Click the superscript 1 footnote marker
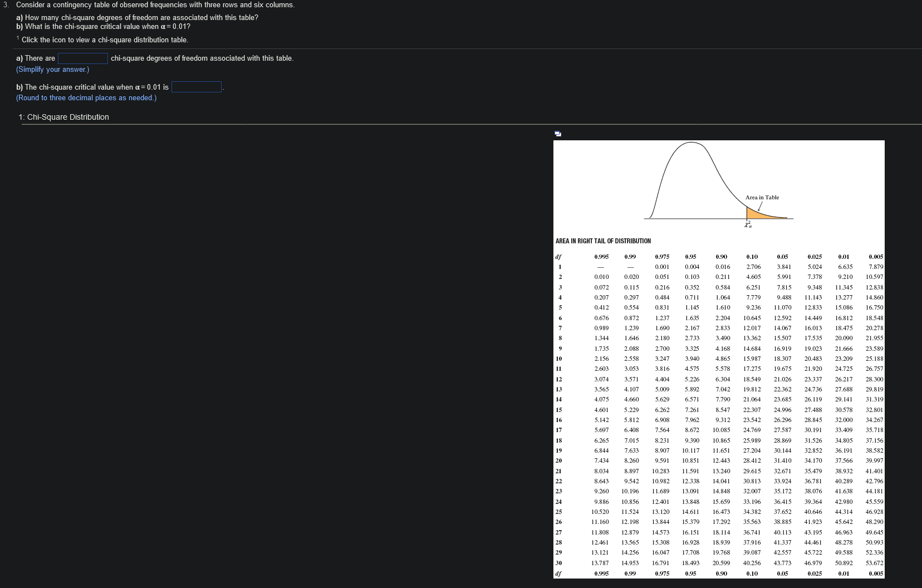This screenshot has width=922, height=588. (x=18, y=37)
